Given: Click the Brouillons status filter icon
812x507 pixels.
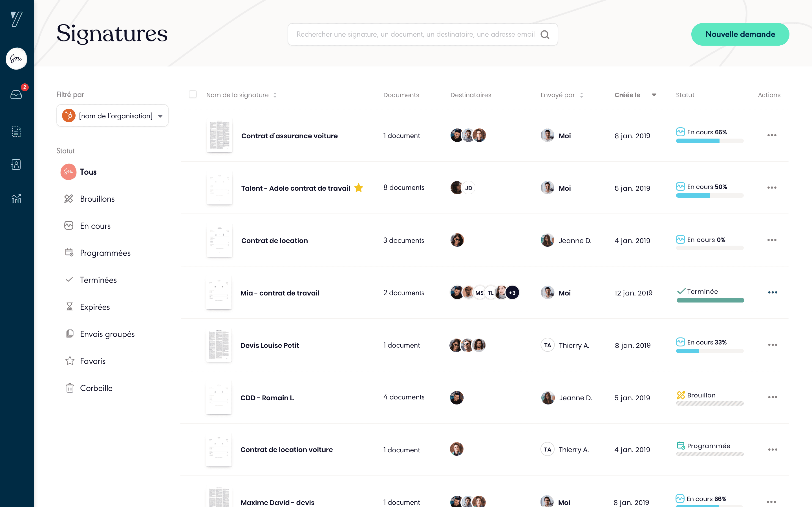Looking at the screenshot, I should tap(69, 198).
